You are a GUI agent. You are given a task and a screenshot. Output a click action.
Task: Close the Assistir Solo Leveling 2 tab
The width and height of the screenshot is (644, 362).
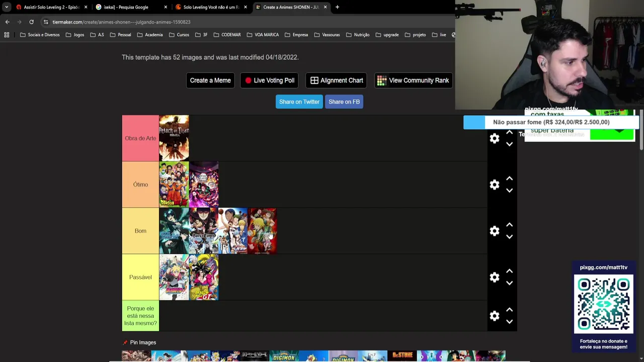(x=86, y=7)
